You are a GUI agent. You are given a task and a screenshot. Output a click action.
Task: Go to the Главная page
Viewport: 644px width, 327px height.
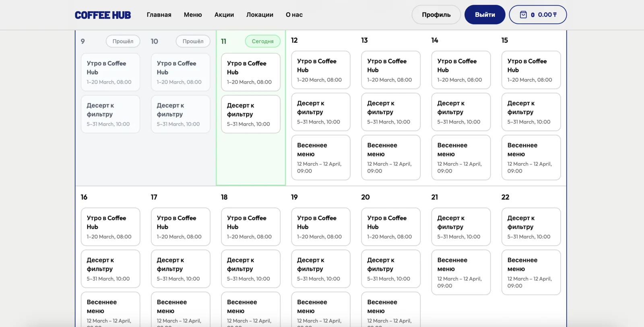(x=159, y=14)
